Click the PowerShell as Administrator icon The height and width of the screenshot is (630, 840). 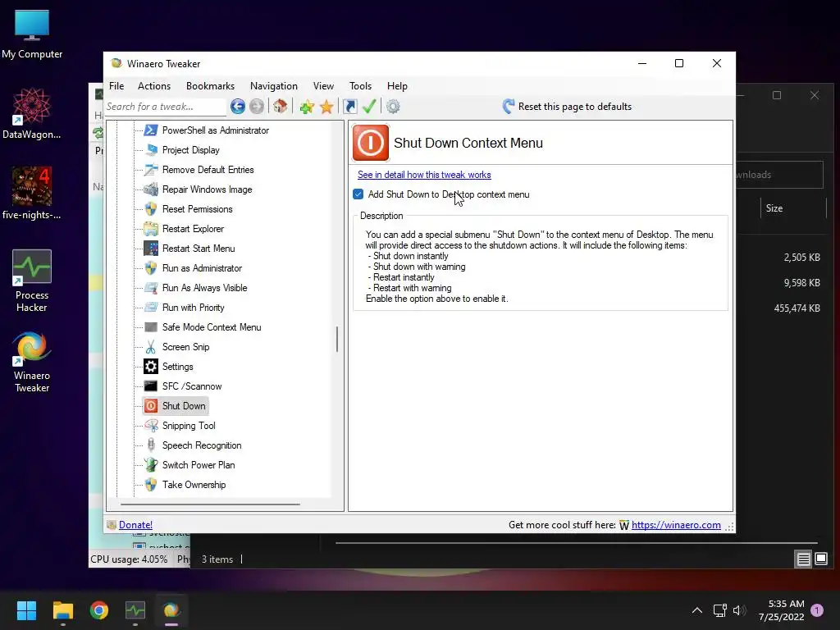(151, 130)
